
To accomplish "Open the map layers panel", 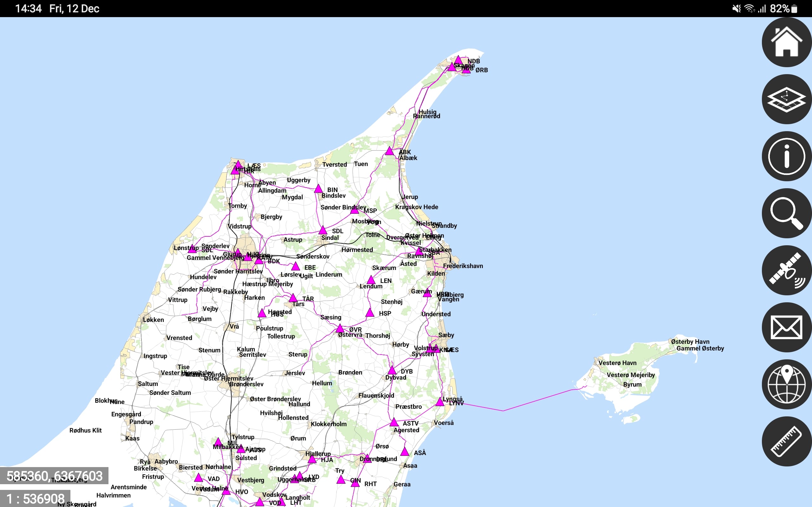I will (786, 99).
